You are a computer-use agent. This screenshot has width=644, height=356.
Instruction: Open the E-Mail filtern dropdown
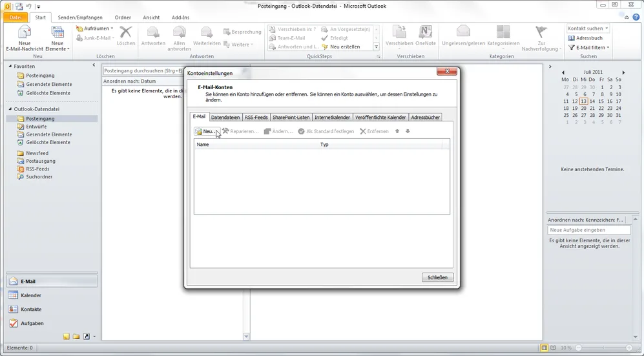589,48
